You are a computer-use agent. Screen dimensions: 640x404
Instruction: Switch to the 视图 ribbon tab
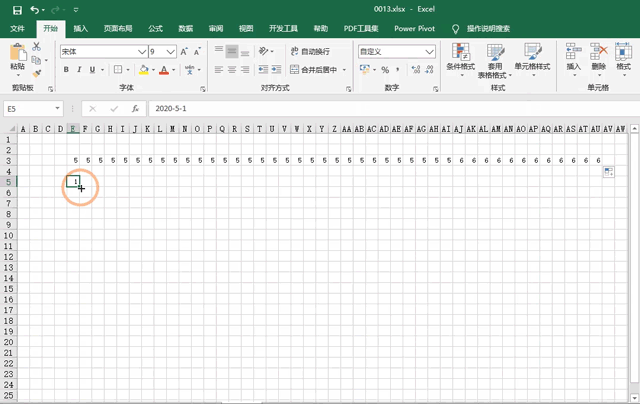(x=246, y=29)
